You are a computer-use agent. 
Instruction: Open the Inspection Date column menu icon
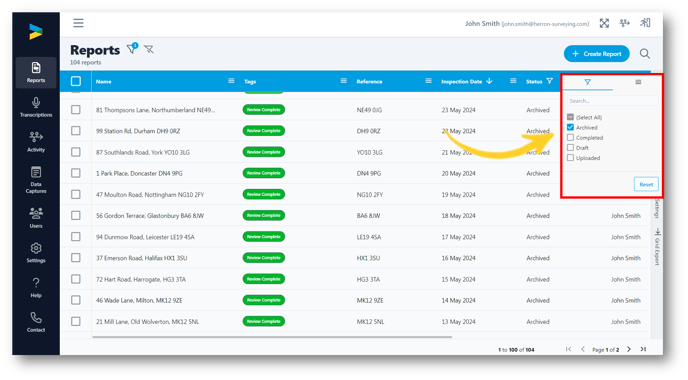pyautogui.click(x=513, y=81)
